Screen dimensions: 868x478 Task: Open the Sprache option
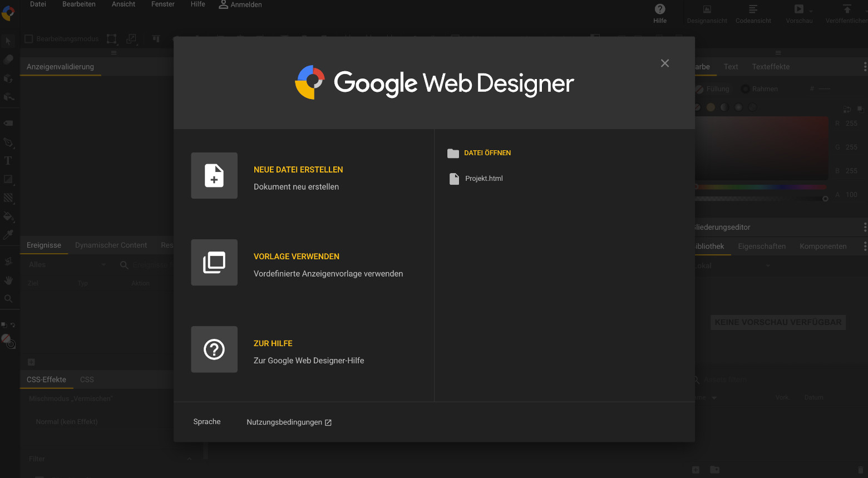click(x=207, y=422)
